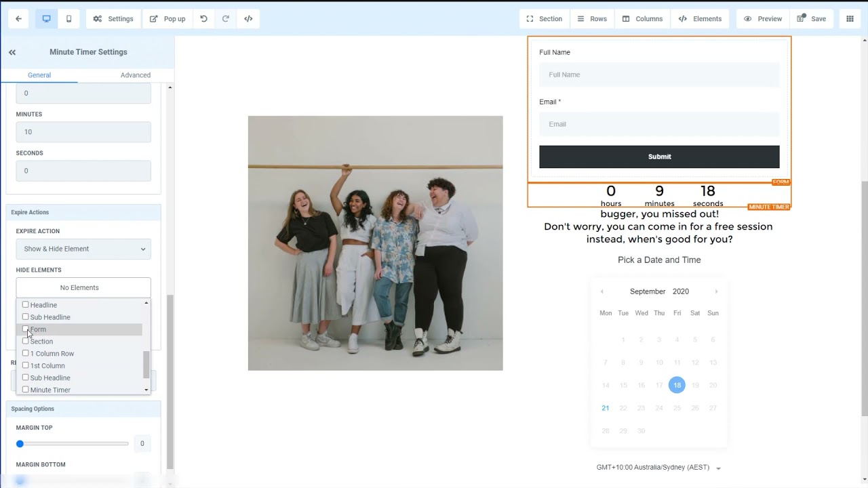Click the Minutes input field

click(83, 132)
